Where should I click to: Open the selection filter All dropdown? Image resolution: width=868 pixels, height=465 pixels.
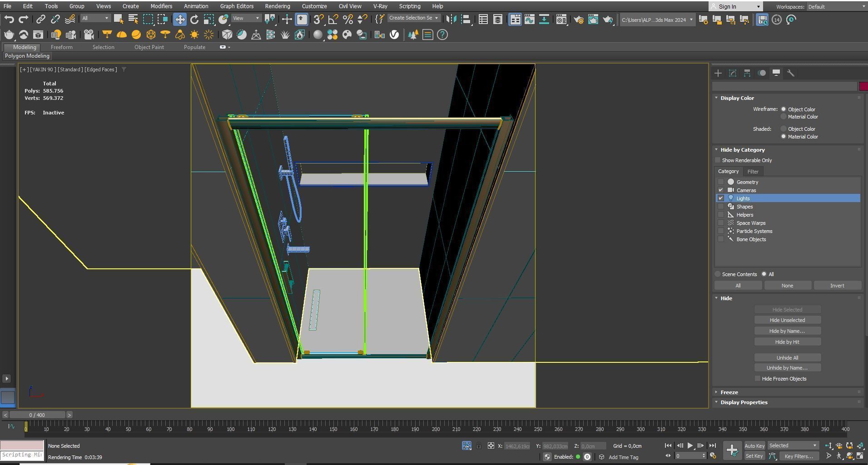click(x=95, y=18)
